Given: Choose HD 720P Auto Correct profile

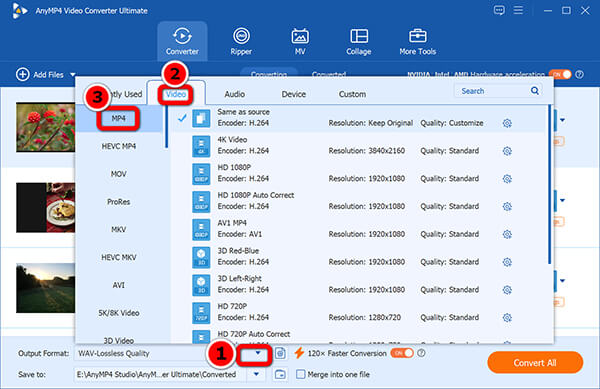Looking at the screenshot, I should coord(358,337).
